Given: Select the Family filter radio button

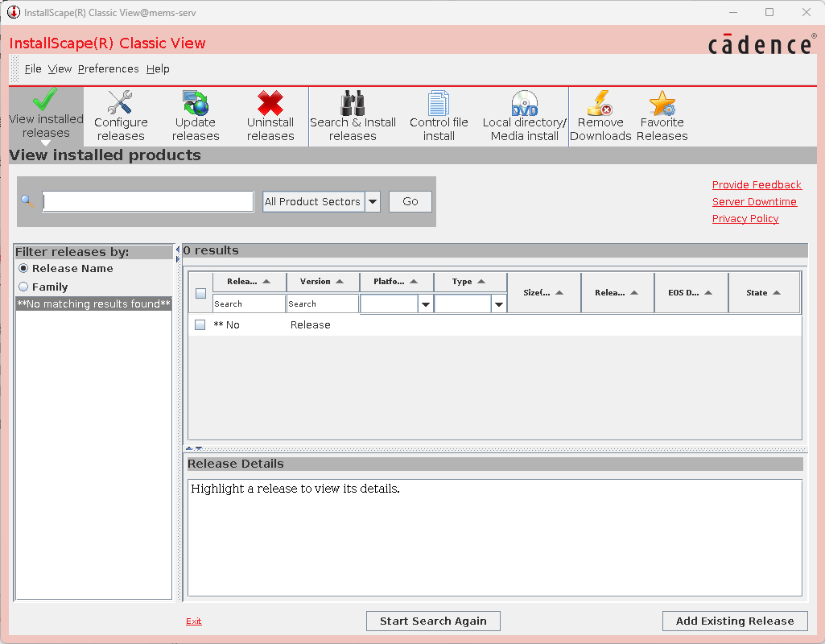Looking at the screenshot, I should coord(23,287).
